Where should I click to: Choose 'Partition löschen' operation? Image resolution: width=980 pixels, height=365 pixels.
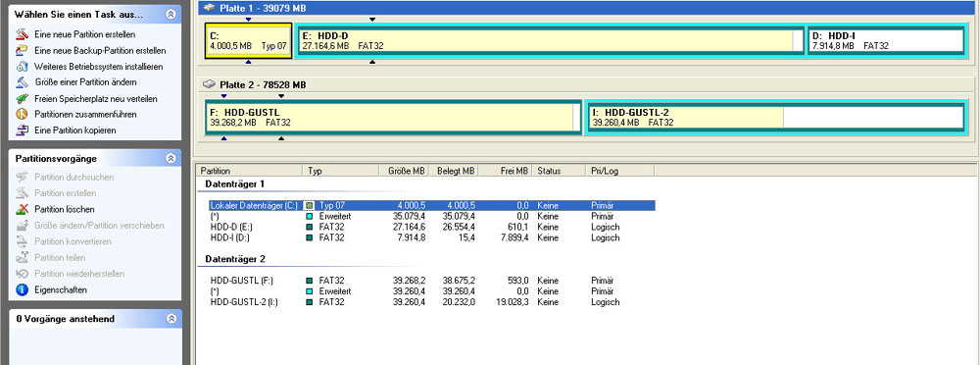[65, 209]
